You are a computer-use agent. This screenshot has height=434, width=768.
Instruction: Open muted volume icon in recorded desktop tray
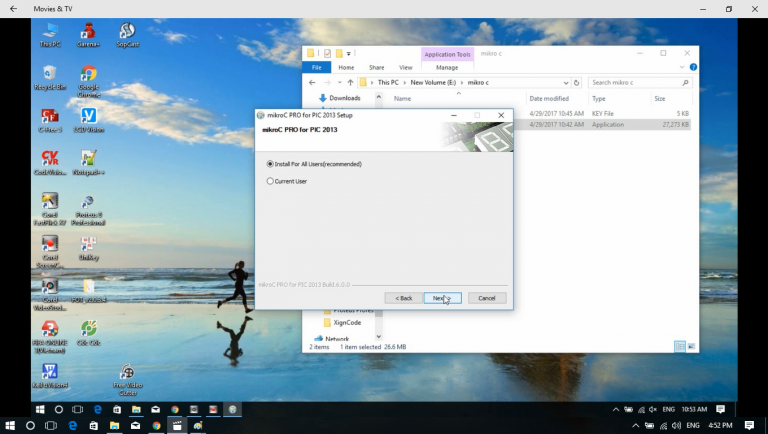point(653,409)
